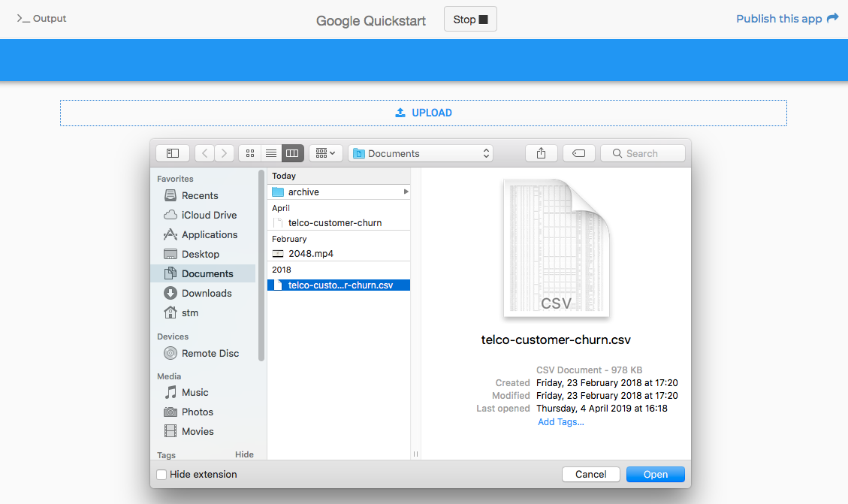848x504 pixels.
Task: Expand the archive folder disclosure arrow
Action: tap(405, 192)
